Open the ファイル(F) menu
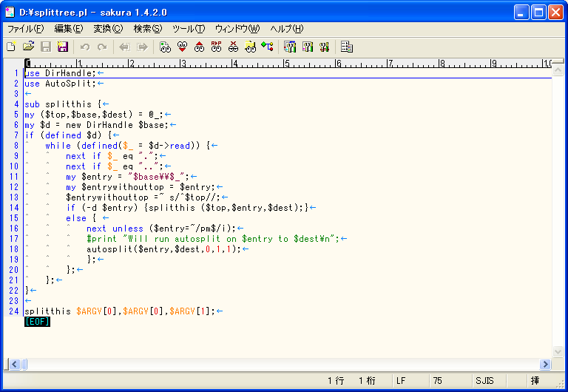Screen dimensions: 568x392 tap(26, 29)
